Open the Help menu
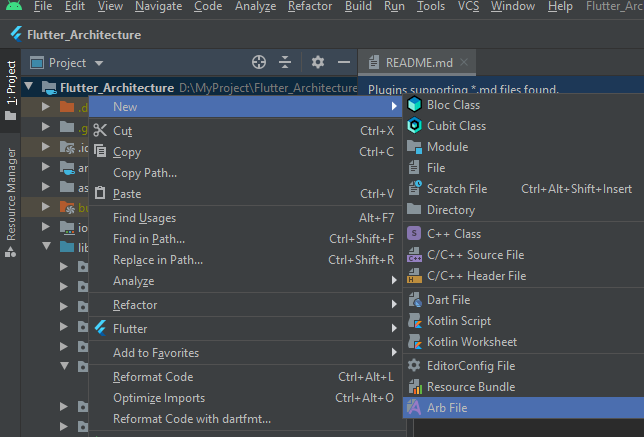 coord(560,6)
